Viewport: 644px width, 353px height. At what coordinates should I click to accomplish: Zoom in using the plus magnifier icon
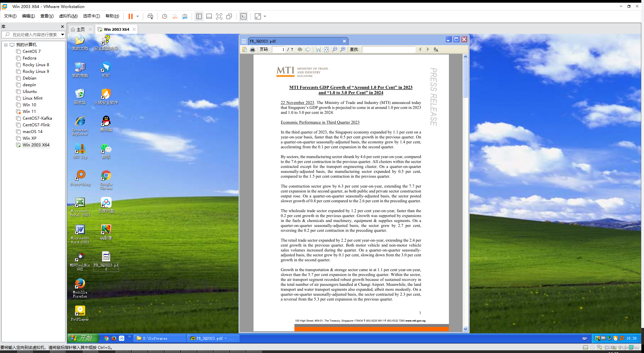click(x=343, y=49)
